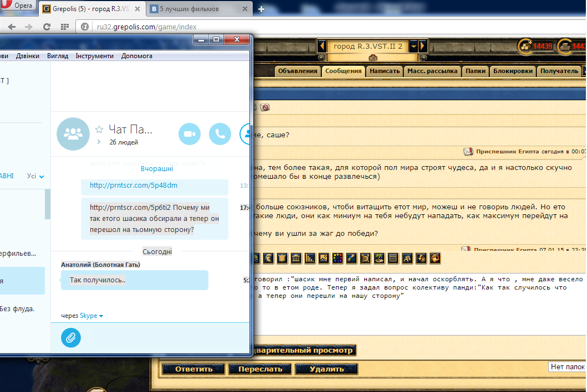Click the BBCode icon with the curved arrow
The height and width of the screenshot is (392, 587).
(x=421, y=259)
